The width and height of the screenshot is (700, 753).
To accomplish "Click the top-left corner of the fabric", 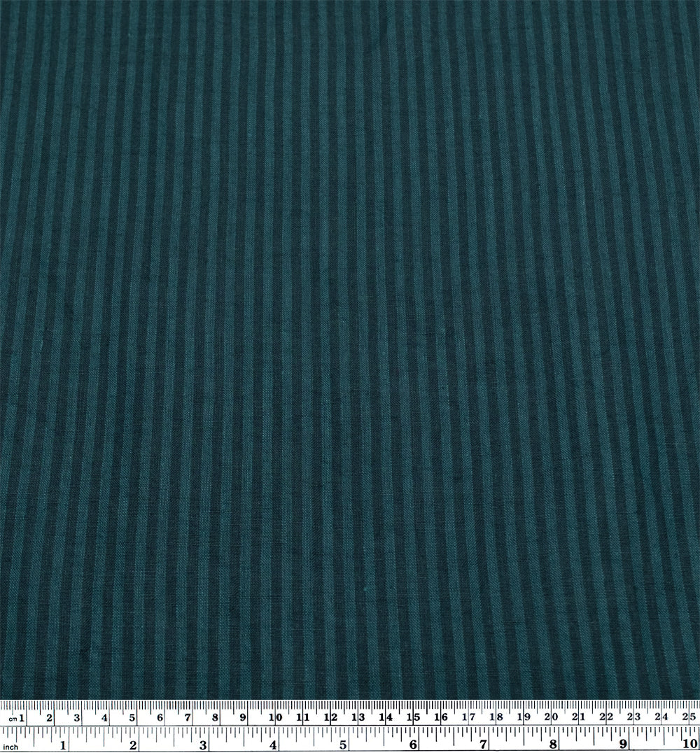I will [10, 10].
